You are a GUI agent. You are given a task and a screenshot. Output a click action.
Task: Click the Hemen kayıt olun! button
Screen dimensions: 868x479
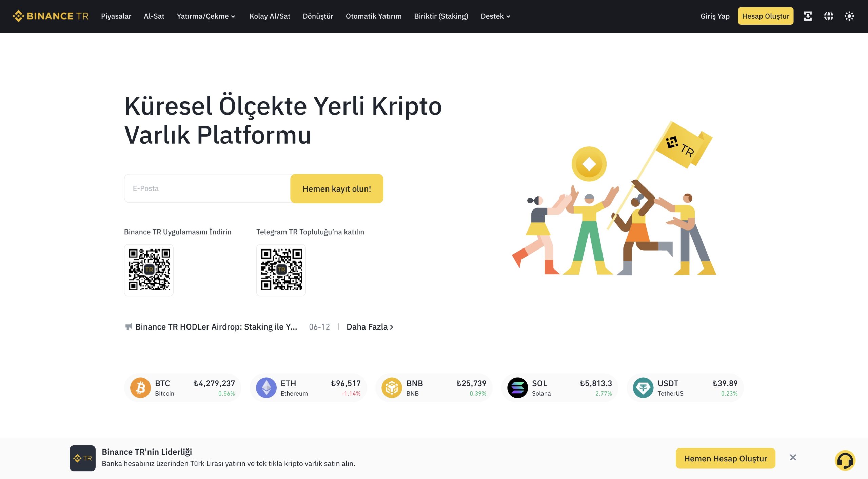[x=337, y=188]
